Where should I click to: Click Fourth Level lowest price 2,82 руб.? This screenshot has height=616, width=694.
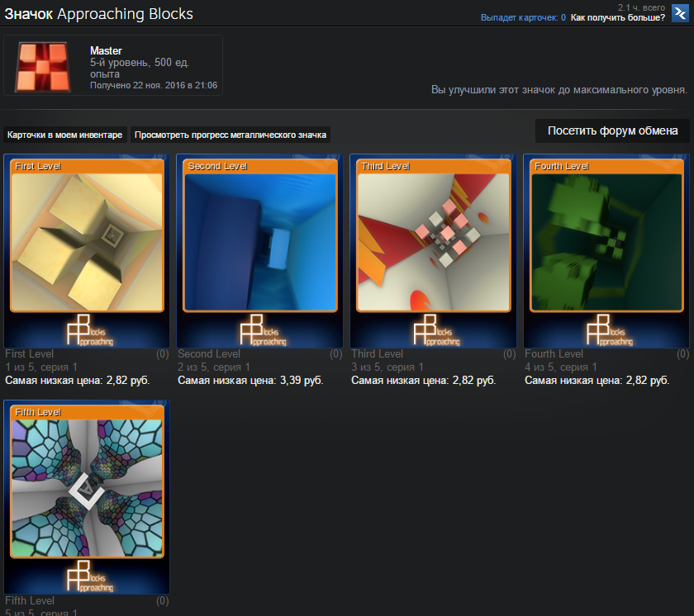coord(597,381)
